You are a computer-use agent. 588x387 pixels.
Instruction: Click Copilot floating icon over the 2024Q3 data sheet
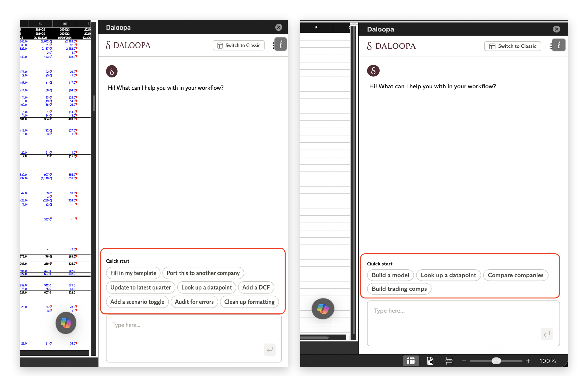pos(66,323)
